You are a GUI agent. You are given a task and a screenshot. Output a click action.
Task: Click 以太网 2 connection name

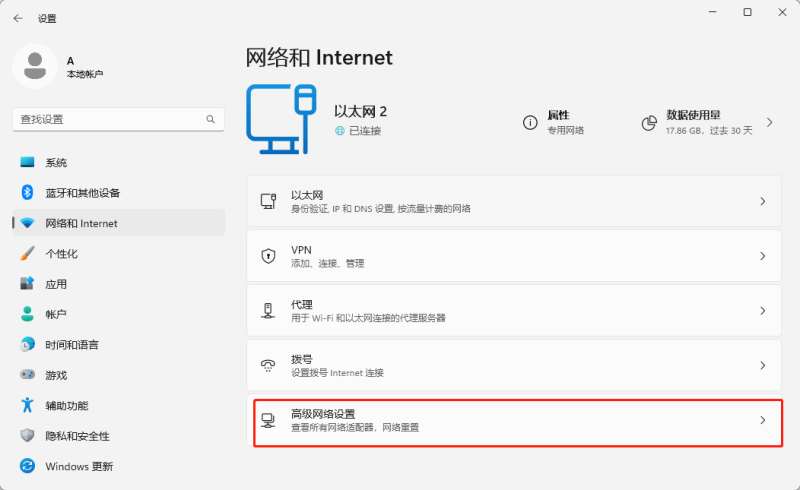click(x=360, y=111)
